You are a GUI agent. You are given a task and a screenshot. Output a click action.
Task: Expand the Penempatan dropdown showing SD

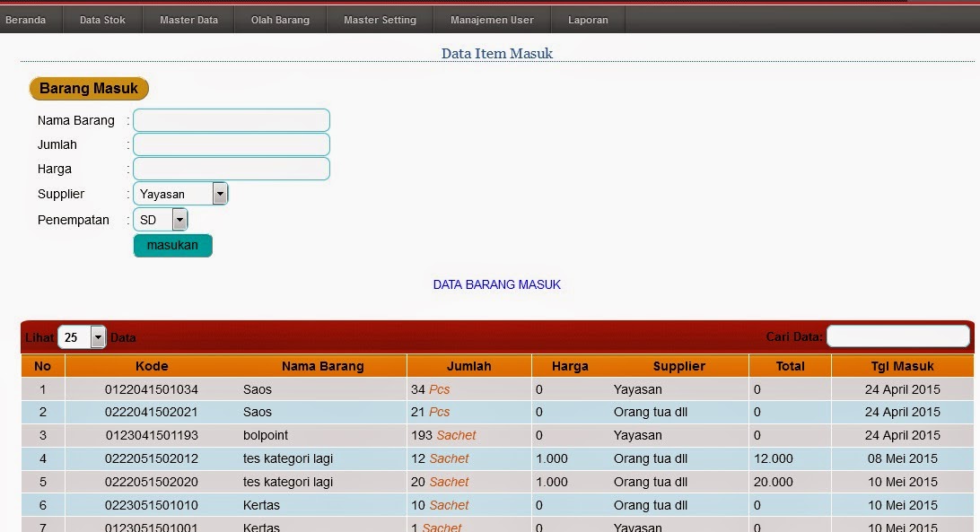coord(179,219)
